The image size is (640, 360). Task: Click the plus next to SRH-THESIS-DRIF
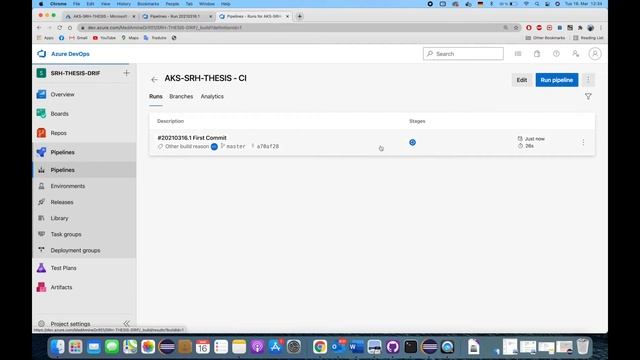(x=127, y=73)
